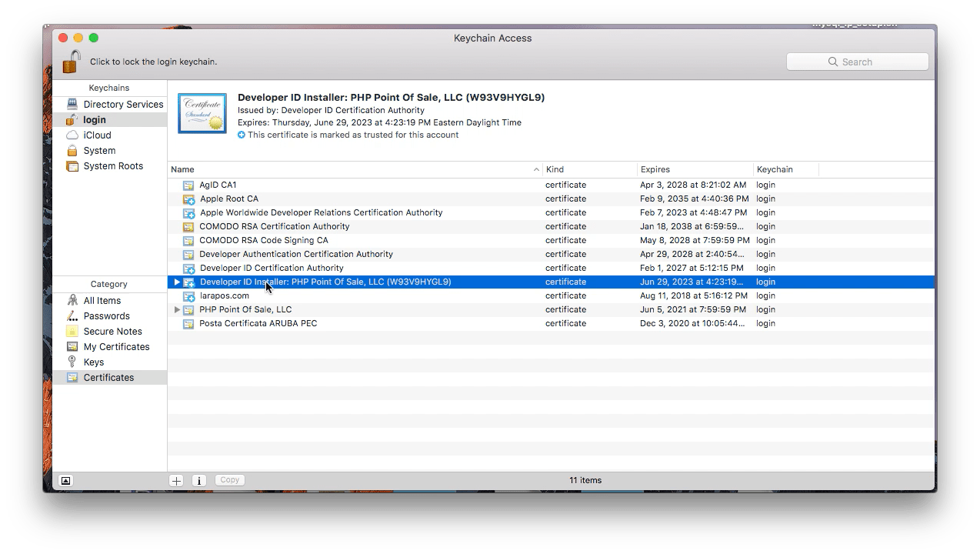Sort by the Name column header
This screenshot has height=554, width=980.
pos(355,169)
